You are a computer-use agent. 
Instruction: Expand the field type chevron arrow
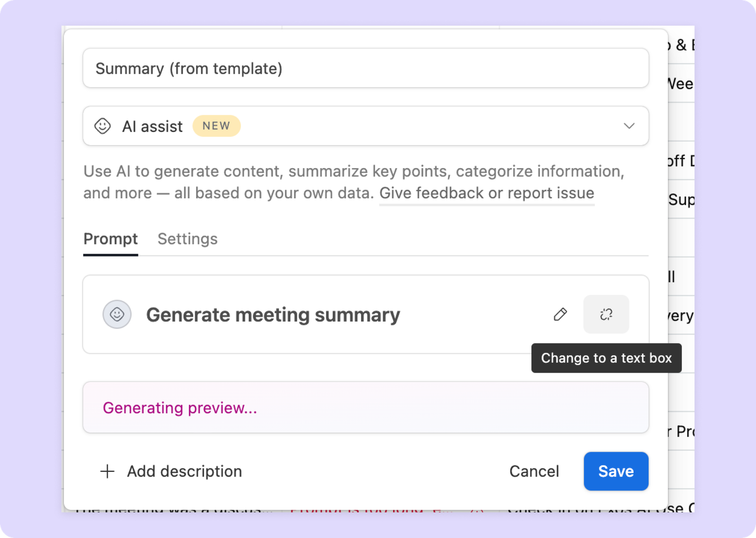[x=629, y=126]
